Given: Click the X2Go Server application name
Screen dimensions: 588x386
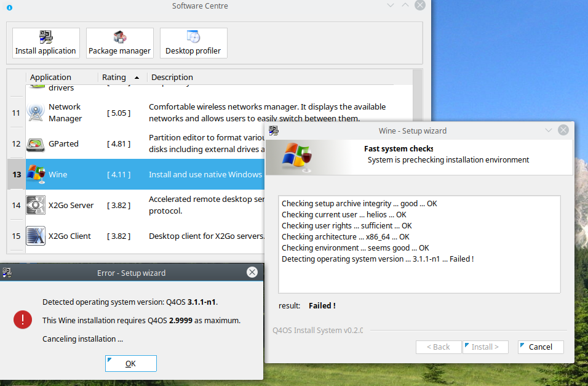Looking at the screenshot, I should pyautogui.click(x=71, y=206).
